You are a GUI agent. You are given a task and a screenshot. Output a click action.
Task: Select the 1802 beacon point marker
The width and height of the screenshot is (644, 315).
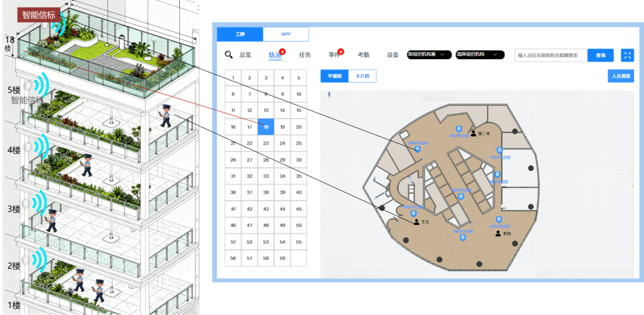(499, 150)
